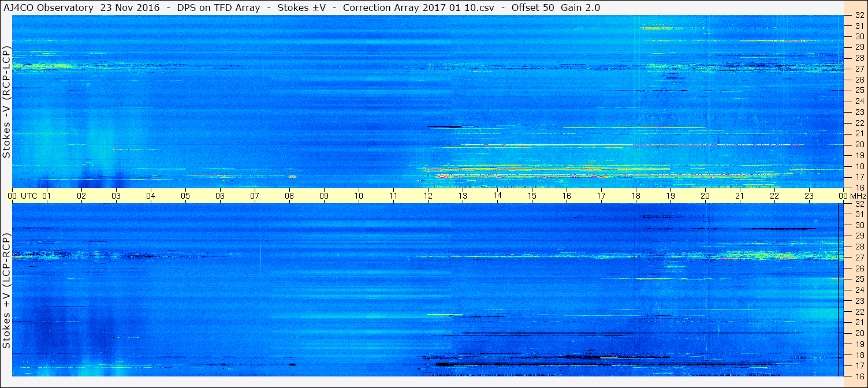Select the 01 hour marker on the UTC axis
The image size is (868, 388).
tap(47, 196)
